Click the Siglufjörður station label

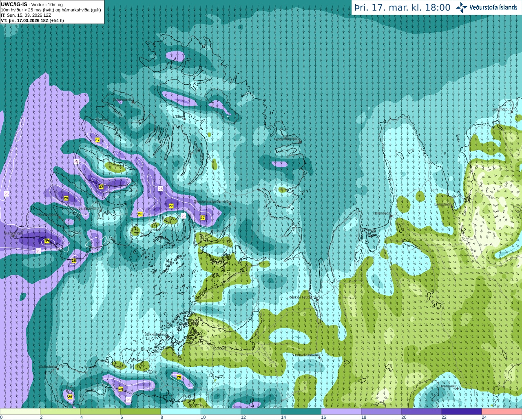[502, 109]
